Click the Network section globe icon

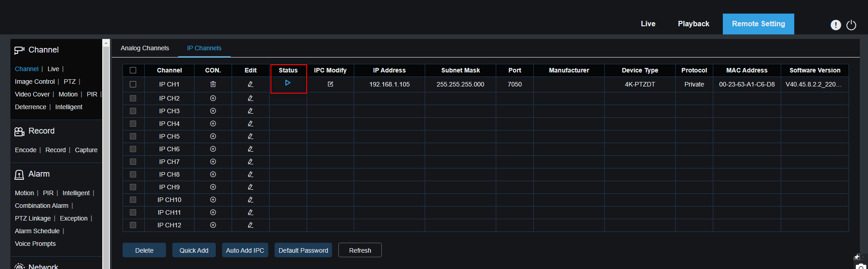point(19,266)
